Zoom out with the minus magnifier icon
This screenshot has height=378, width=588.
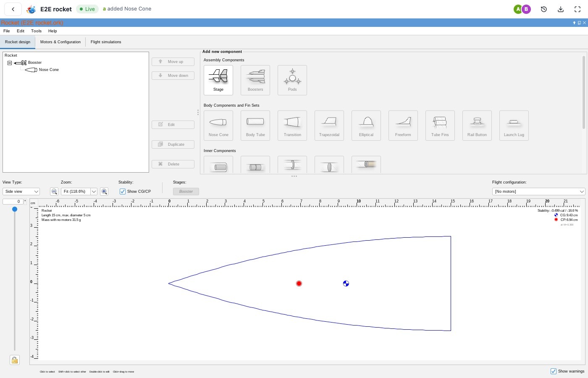(54, 192)
